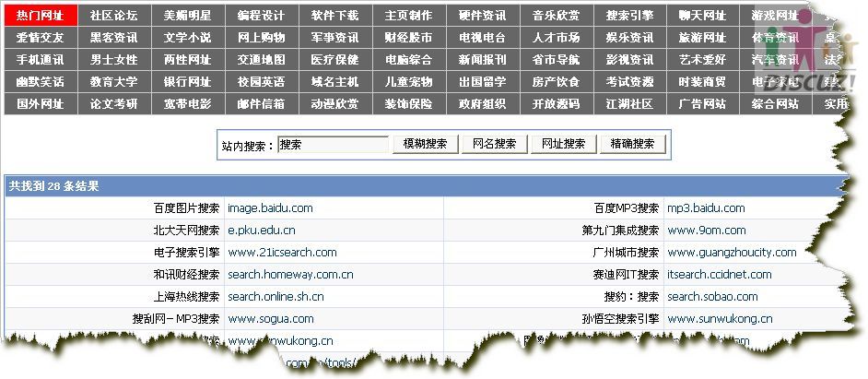Open 政府组织 category
This screenshot has width=868, height=379.
point(483,103)
